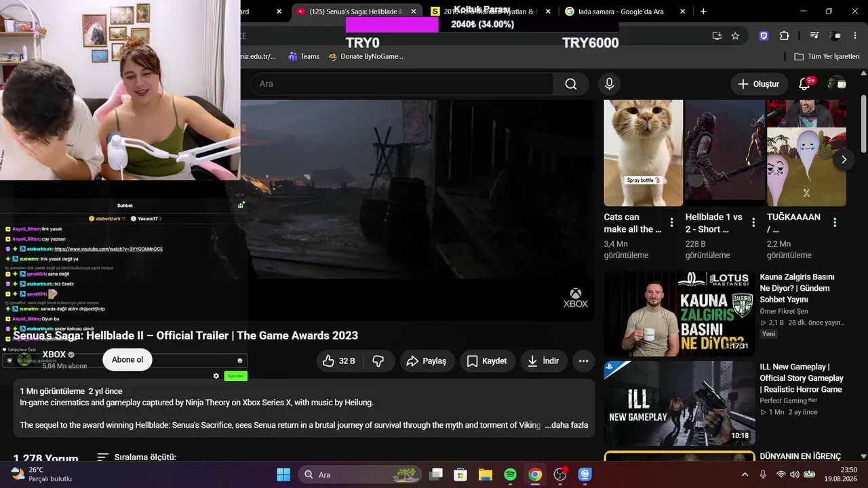
Task: Click the Oluştur create button
Action: [x=759, y=84]
